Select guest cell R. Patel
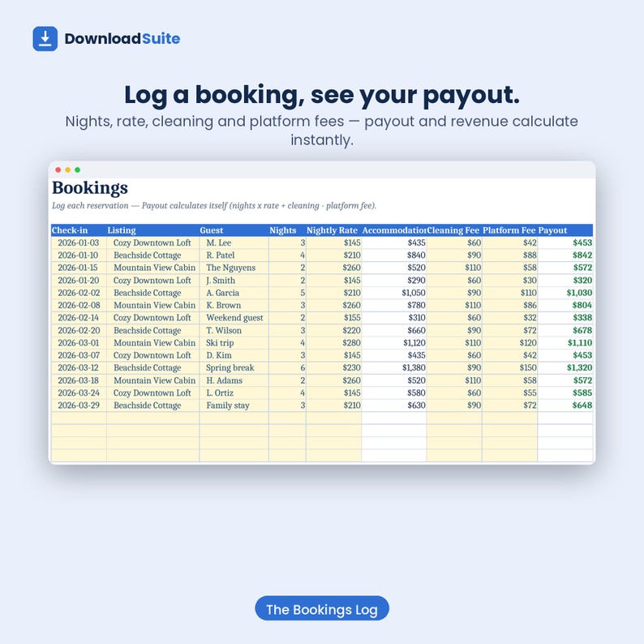The image size is (644, 644). (234, 255)
